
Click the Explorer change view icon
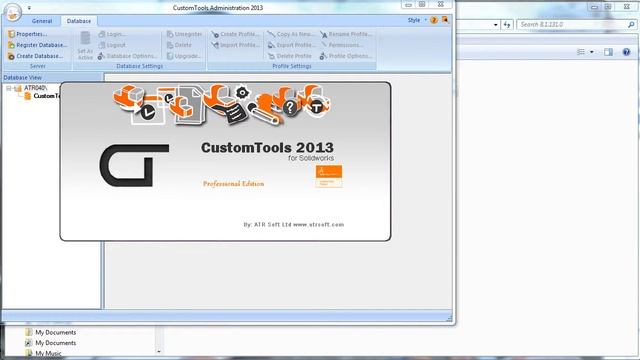(581, 52)
